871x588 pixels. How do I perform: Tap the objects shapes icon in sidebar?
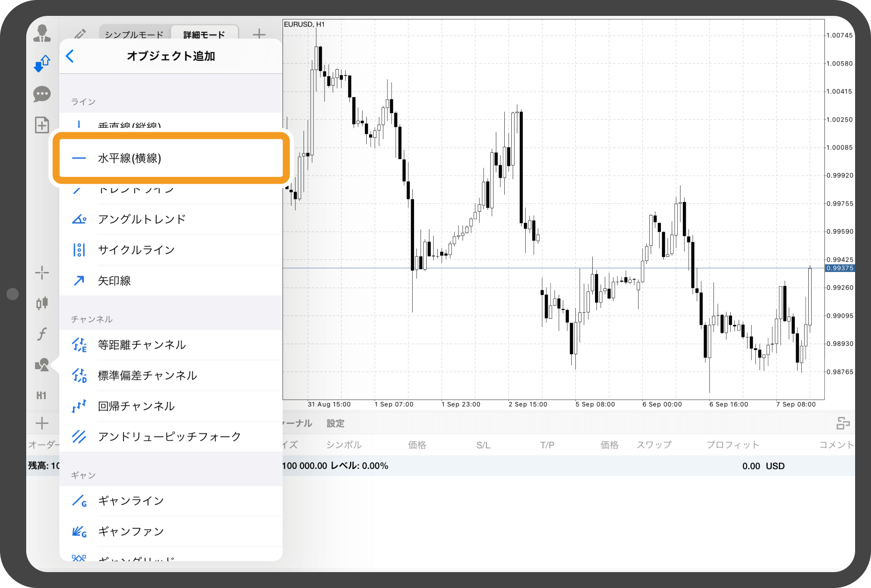42,365
